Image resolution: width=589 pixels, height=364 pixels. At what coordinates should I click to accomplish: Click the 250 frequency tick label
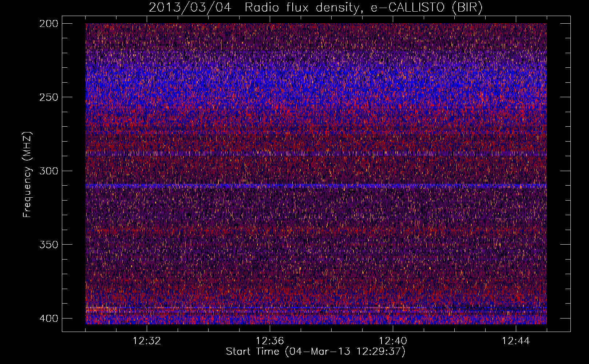click(48, 97)
